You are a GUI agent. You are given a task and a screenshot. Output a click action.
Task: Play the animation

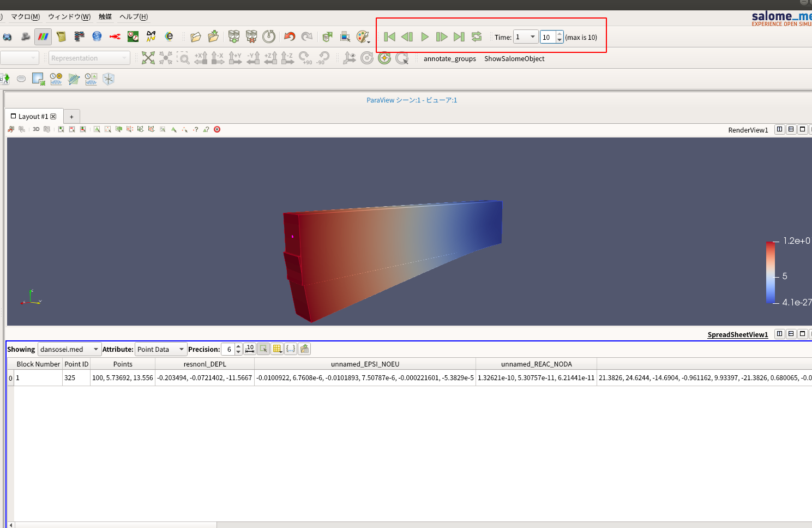coord(424,37)
